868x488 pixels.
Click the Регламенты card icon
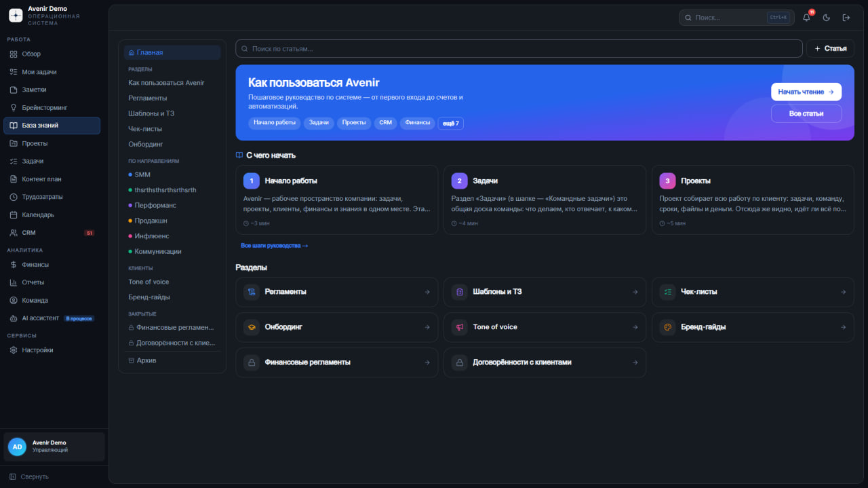coord(252,292)
